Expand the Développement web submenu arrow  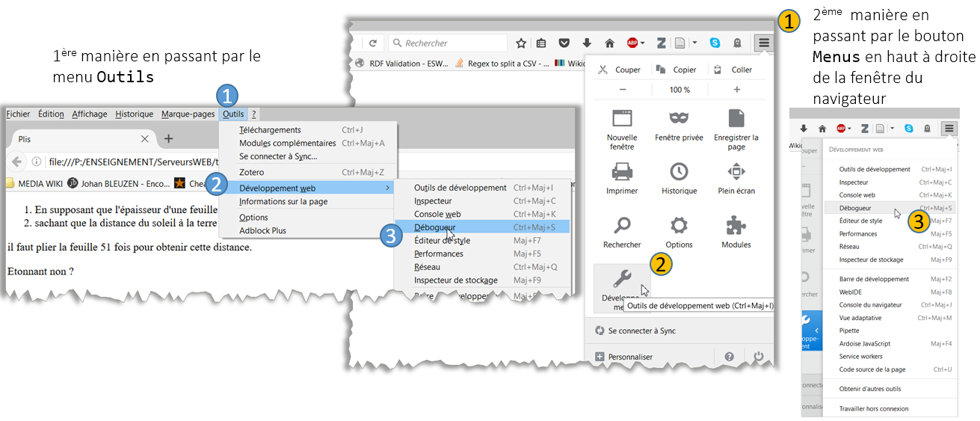coord(387,188)
